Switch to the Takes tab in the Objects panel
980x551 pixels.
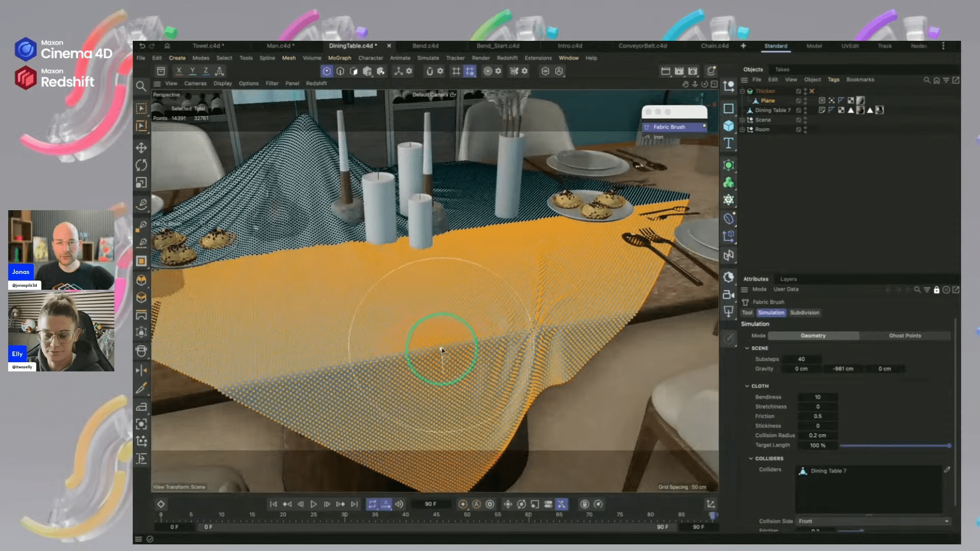pyautogui.click(x=782, y=69)
